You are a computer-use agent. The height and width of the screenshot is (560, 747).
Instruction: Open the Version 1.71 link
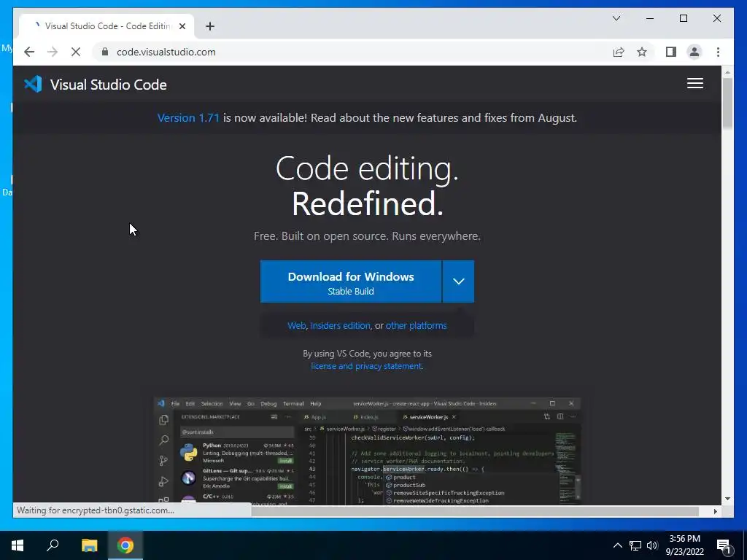pos(188,117)
